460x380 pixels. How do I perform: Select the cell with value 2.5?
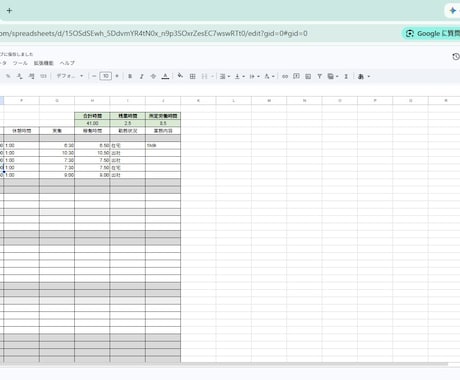coord(128,123)
